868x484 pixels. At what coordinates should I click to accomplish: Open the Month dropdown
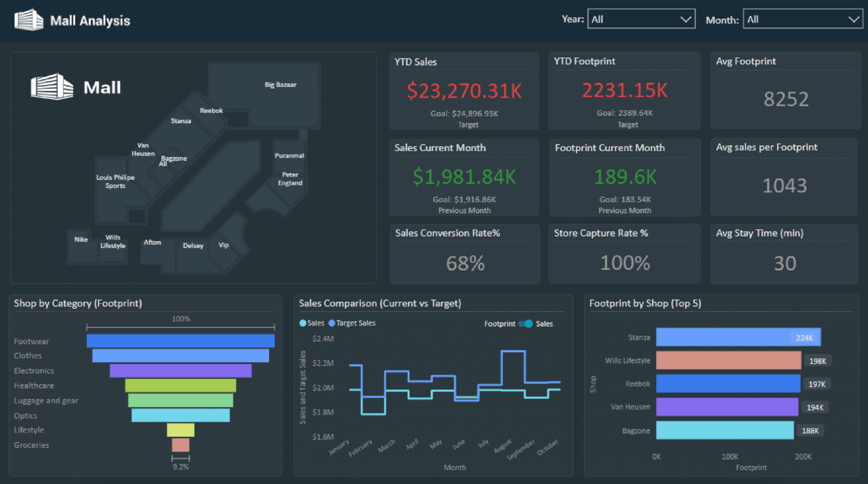(802, 19)
